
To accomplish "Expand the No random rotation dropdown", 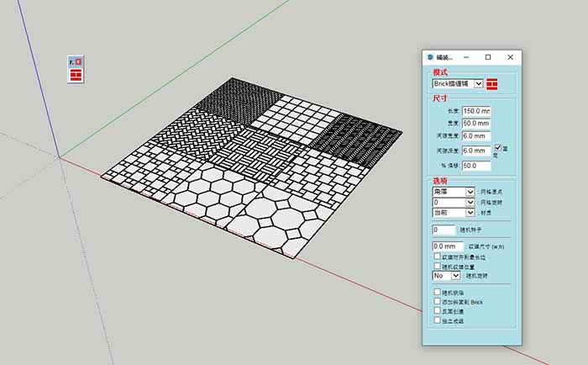I will point(456,275).
